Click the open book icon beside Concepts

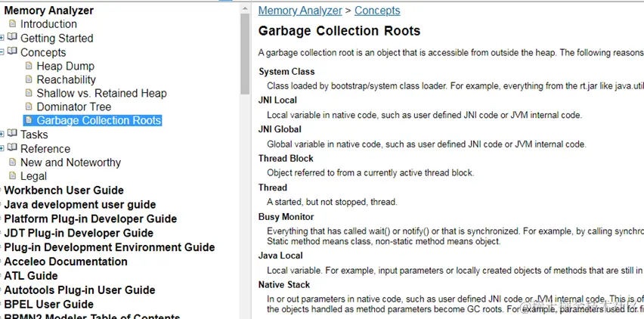(12, 52)
